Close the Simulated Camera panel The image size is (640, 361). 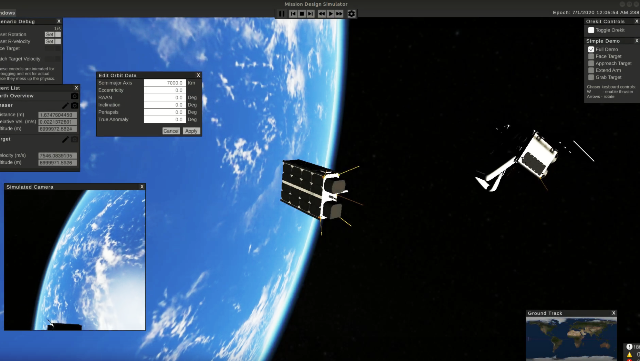pos(142,187)
